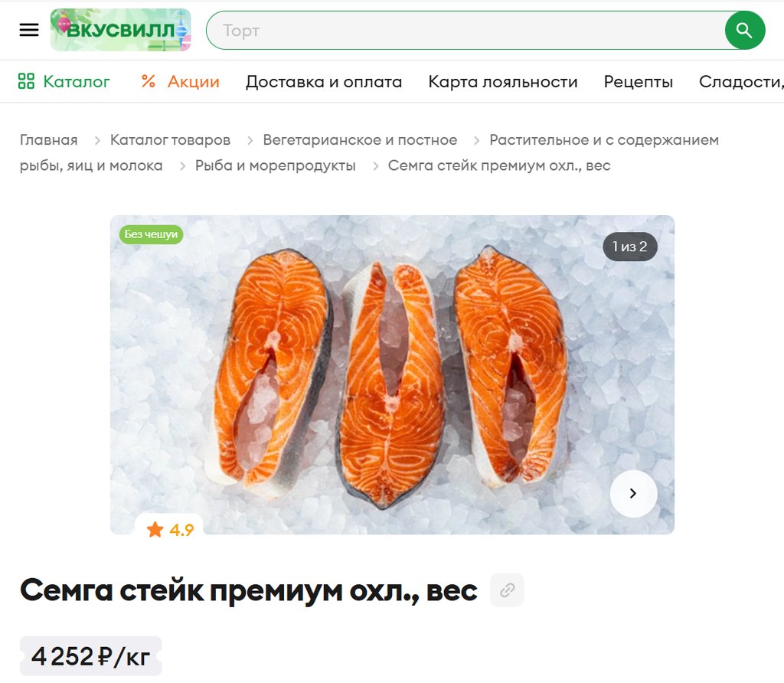Open Каталог товаров breadcrumb link
The width and height of the screenshot is (784, 683).
170,140
